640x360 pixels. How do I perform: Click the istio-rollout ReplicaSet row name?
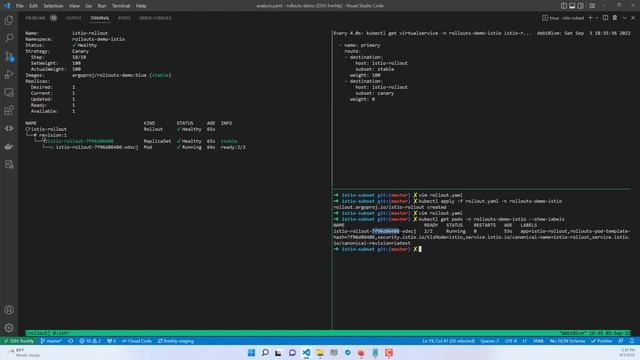[80, 141]
